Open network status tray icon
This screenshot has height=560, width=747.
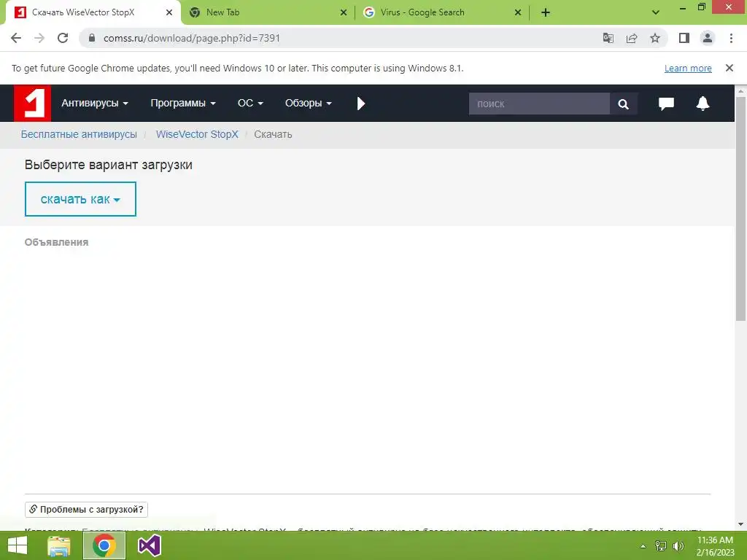pos(661,546)
